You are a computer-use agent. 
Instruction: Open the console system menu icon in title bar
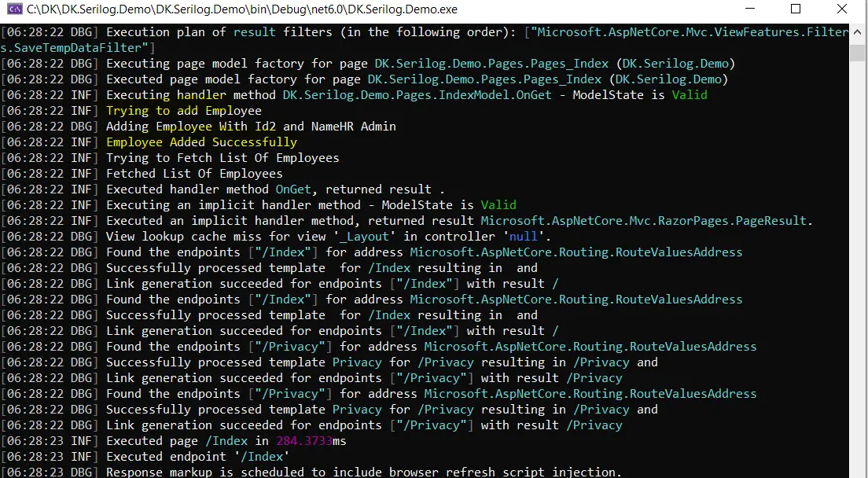[x=16, y=9]
